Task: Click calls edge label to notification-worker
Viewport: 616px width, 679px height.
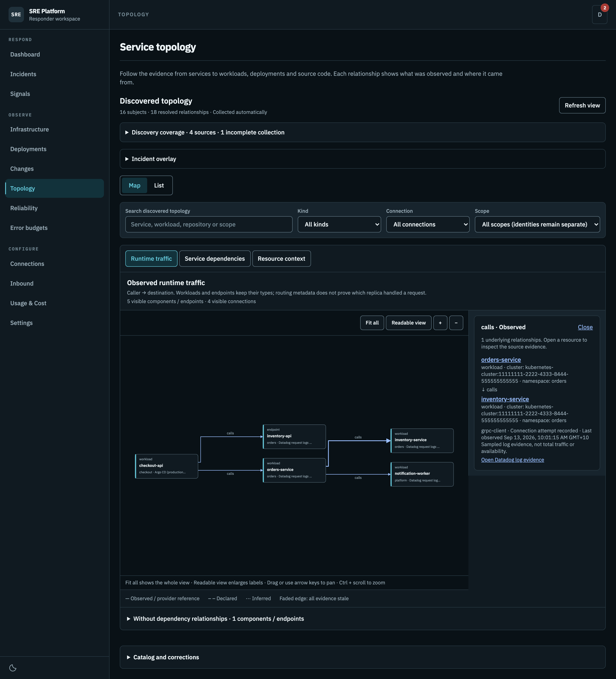Action: pos(358,478)
